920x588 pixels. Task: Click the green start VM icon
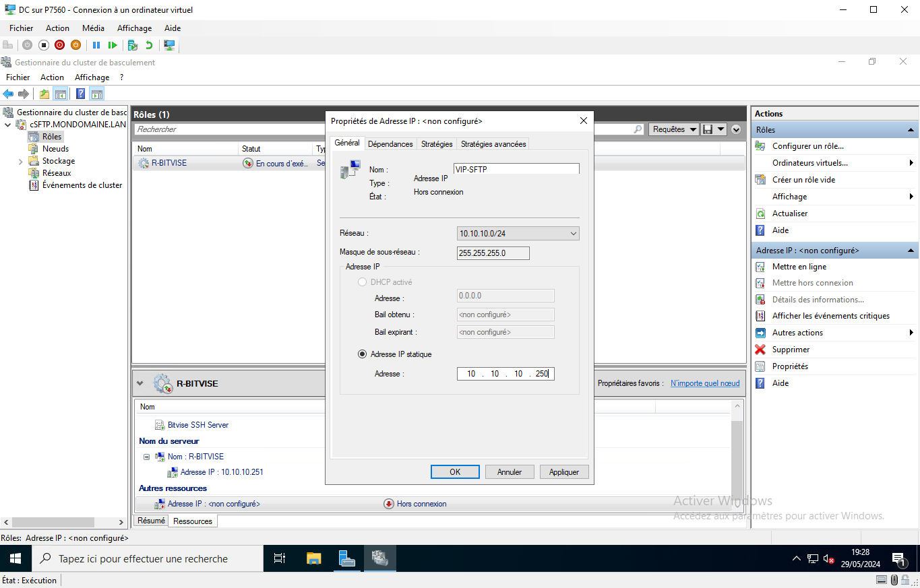point(113,45)
